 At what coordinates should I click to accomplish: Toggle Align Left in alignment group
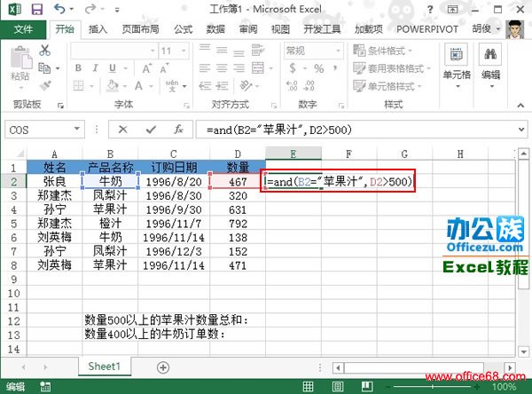205,68
